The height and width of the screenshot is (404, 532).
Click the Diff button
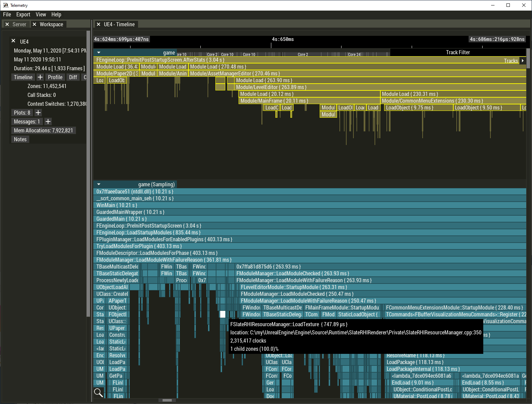coord(73,77)
